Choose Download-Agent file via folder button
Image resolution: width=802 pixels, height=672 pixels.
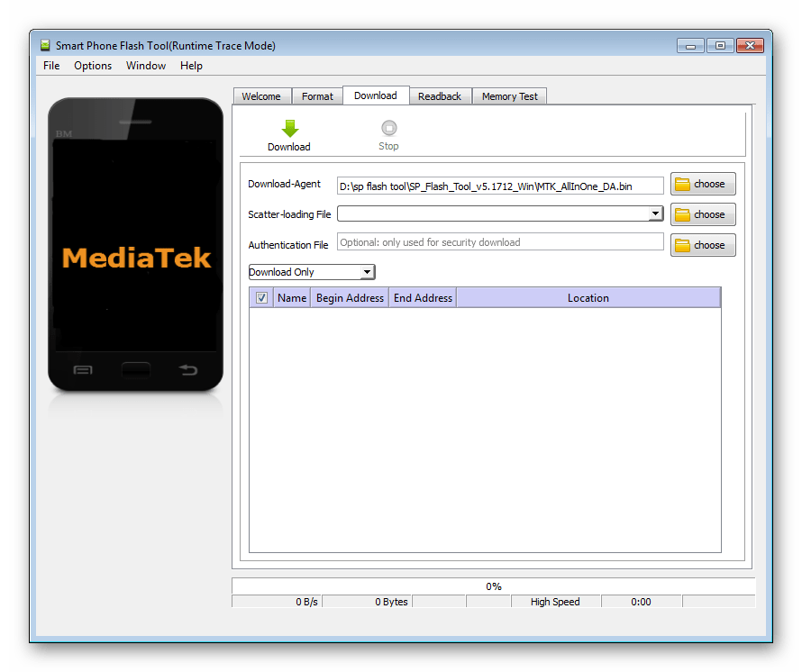703,184
